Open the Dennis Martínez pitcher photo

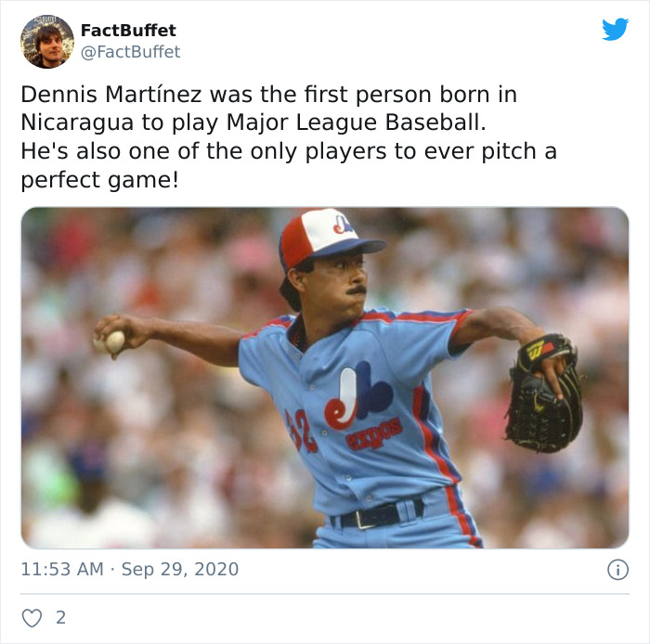tap(325, 378)
